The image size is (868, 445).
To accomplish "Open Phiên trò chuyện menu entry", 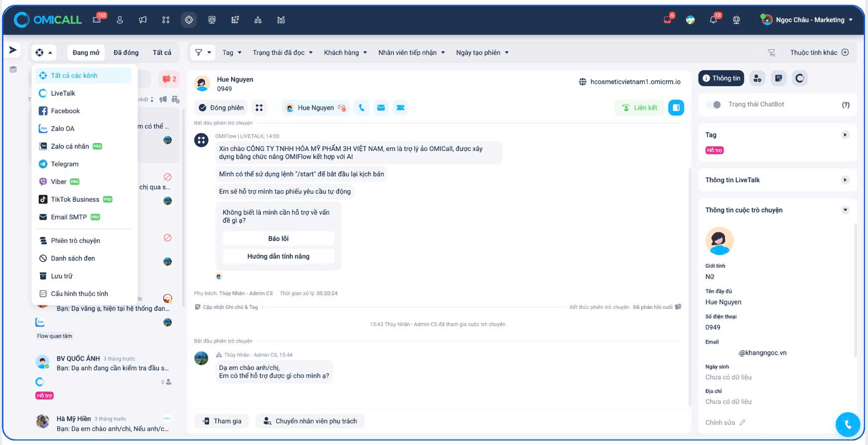I will (82, 241).
